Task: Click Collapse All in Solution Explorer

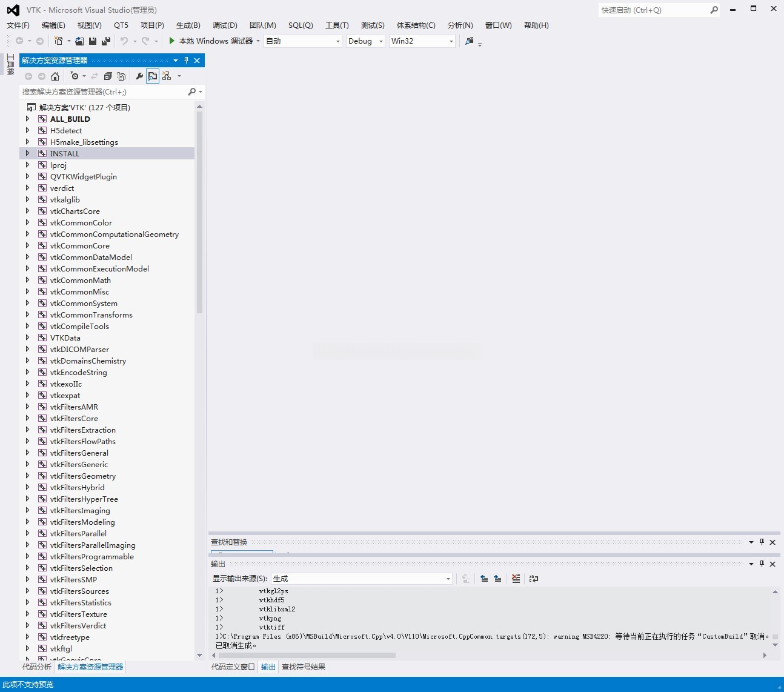Action: [108, 76]
